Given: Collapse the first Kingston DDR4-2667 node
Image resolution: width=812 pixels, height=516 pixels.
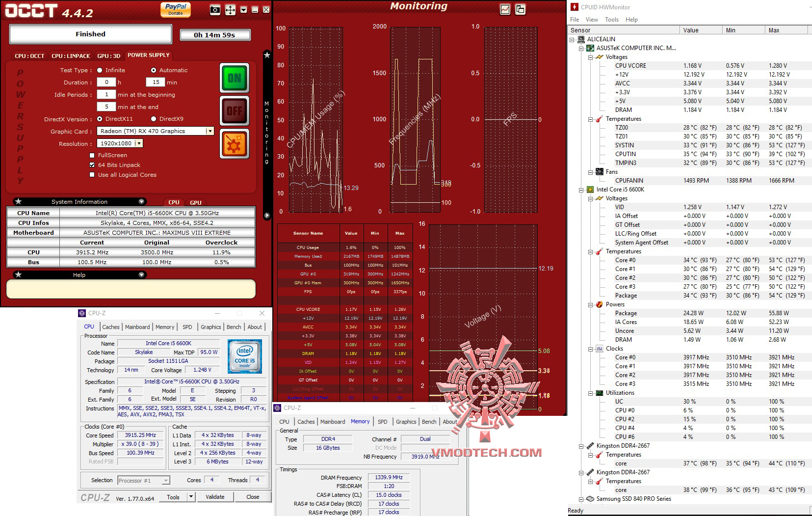Looking at the screenshot, I should (581, 446).
